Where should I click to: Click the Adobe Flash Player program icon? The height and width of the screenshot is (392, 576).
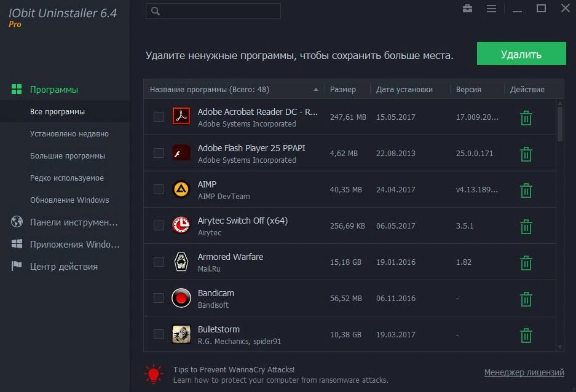181,153
